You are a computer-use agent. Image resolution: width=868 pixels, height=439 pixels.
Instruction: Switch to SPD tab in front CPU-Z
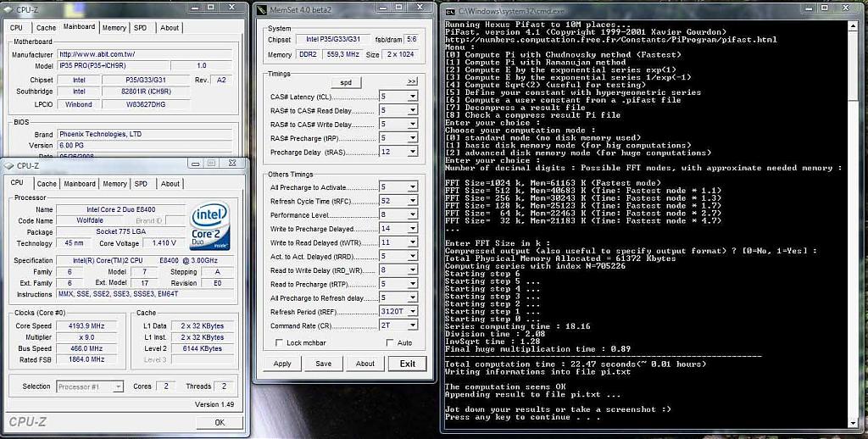(x=142, y=184)
